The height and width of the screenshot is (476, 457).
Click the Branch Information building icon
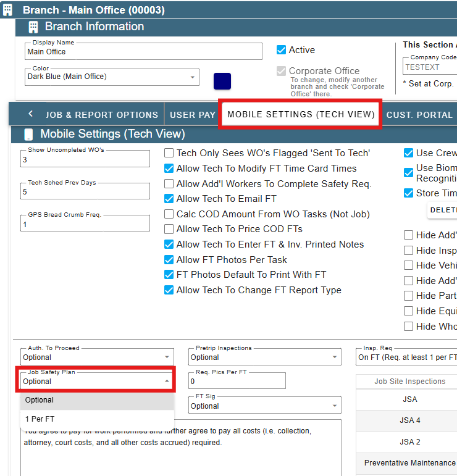pos(33,27)
